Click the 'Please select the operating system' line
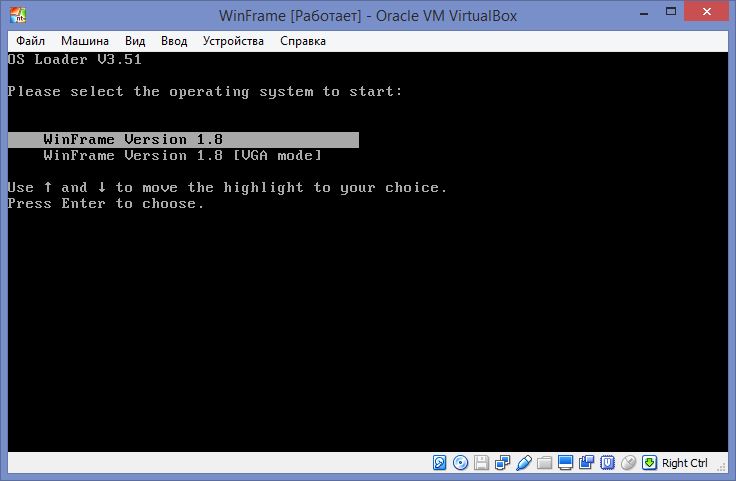Screen dimensions: 736x481 [x=205, y=92]
